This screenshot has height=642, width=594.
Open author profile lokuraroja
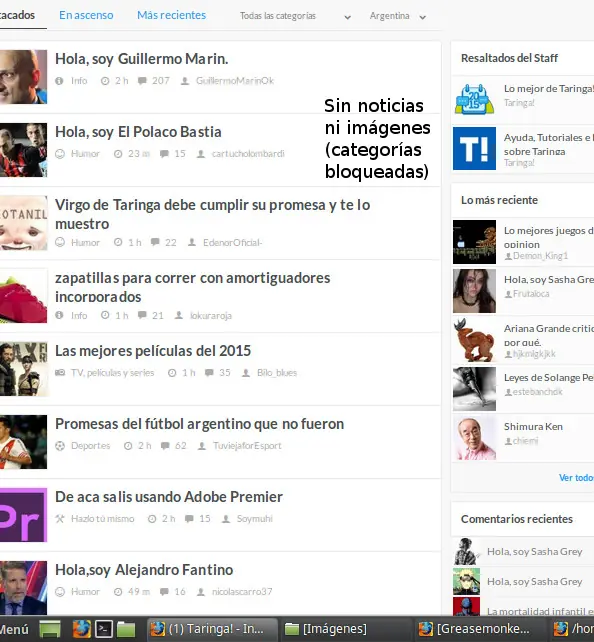click(x=211, y=316)
